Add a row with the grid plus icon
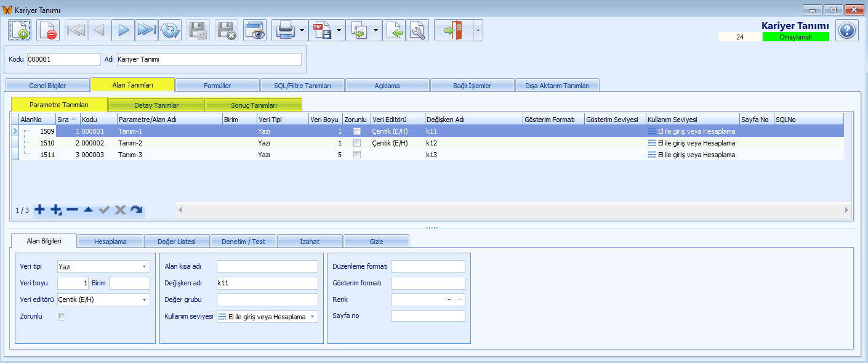868x363 pixels. pos(39,210)
